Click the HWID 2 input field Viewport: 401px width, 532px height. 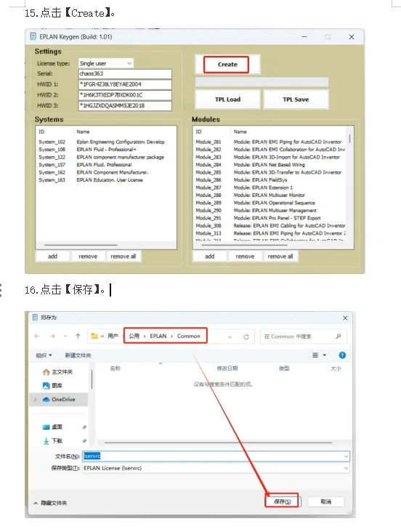click(x=125, y=94)
